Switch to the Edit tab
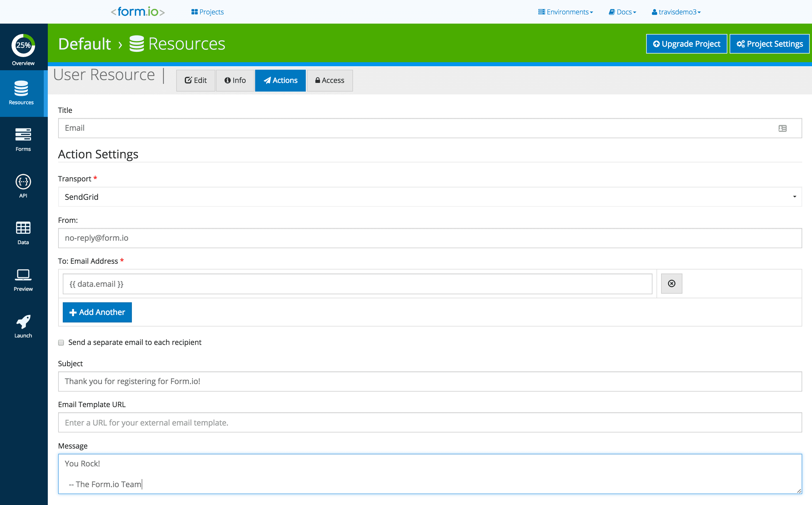The height and width of the screenshot is (505, 812). (x=196, y=80)
